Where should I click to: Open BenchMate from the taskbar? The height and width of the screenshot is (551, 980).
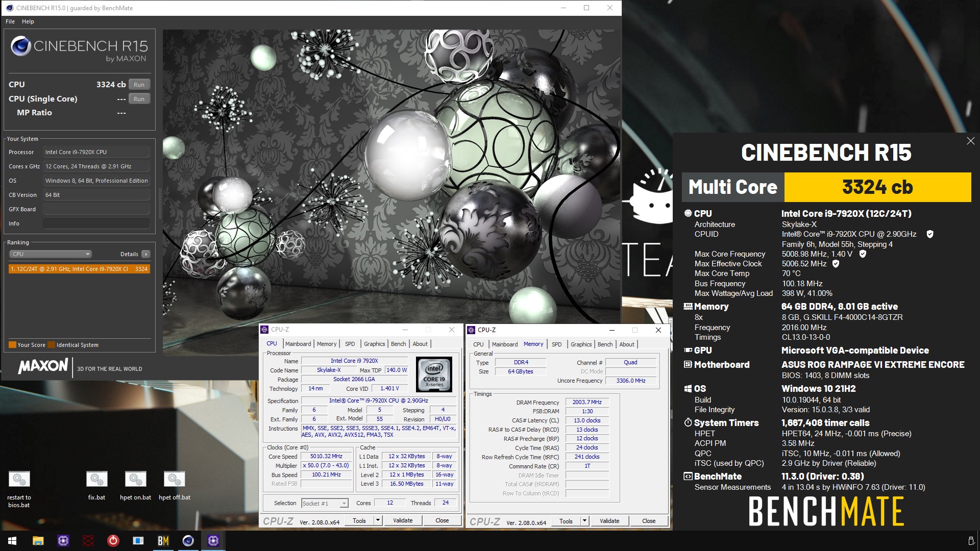pos(163,541)
